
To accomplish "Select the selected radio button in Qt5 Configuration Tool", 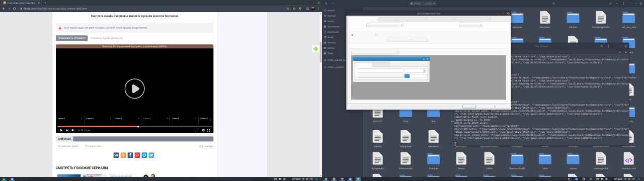I will pos(352,35).
